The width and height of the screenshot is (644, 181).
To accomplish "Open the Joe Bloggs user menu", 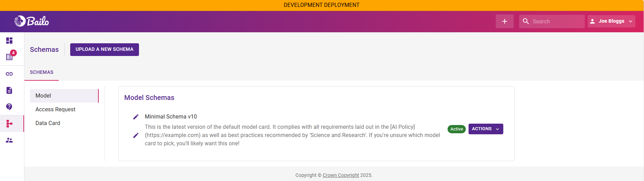I will pos(611,21).
